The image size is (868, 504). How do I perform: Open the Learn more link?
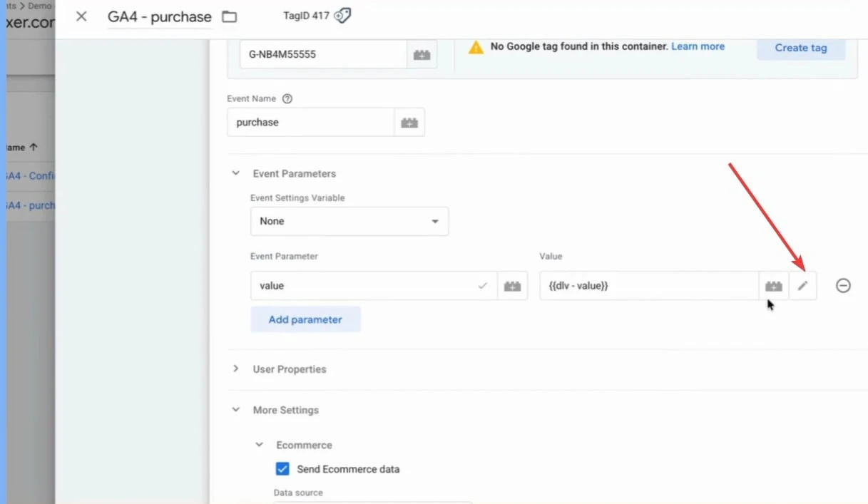click(x=698, y=46)
